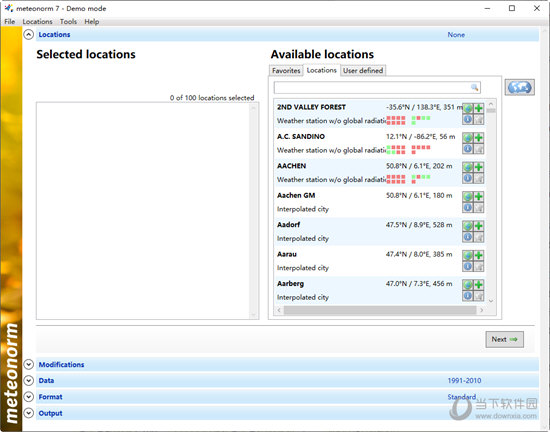The image size is (550, 432).
Task: Click the Format header label
Action: [x=51, y=397]
